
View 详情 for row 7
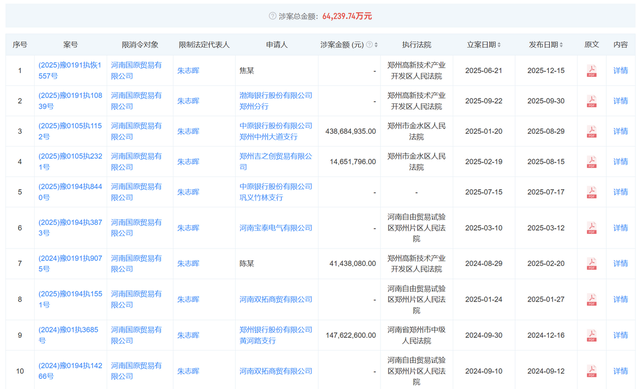[x=620, y=264]
